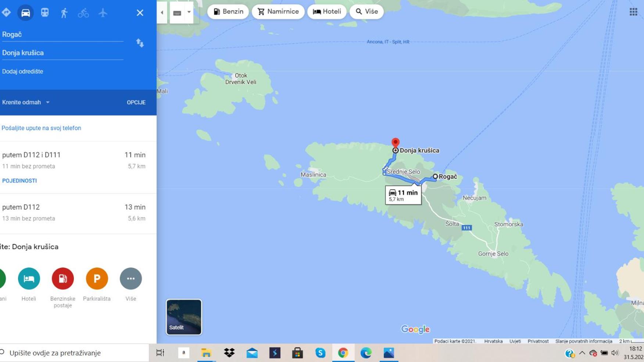
Task: Open Privatnost link in map footer
Action: [538, 341]
